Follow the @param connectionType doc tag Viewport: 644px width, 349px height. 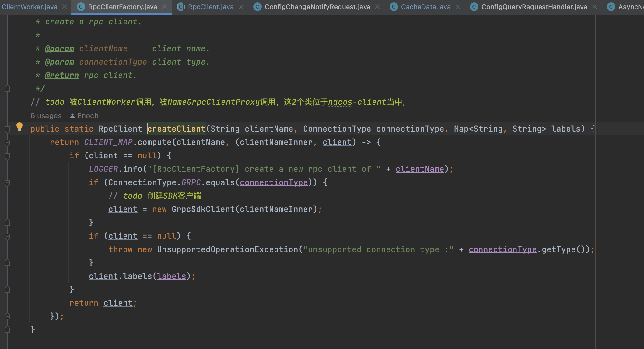pos(59,62)
